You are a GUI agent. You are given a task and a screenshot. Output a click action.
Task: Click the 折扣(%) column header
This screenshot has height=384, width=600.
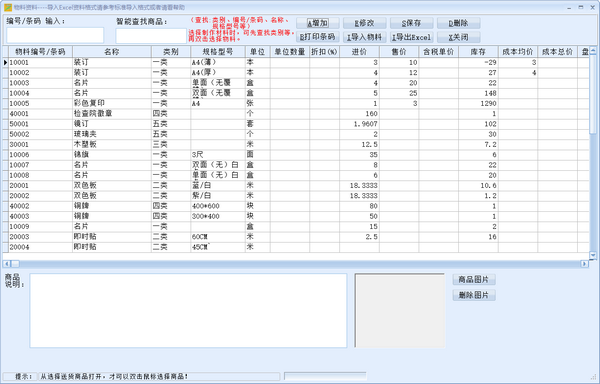pyautogui.click(x=324, y=52)
